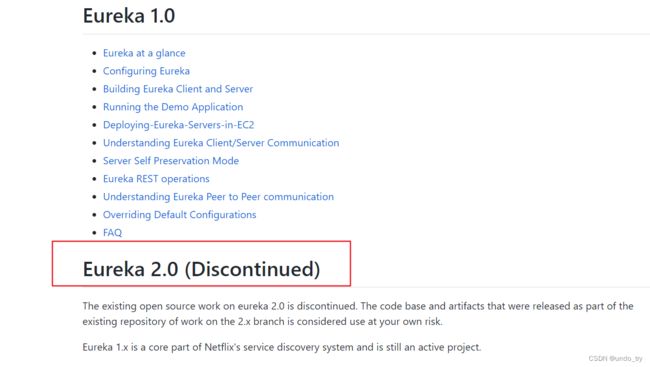Click the bullet before FAQ
The height and width of the screenshot is (367, 650).
coord(95,233)
